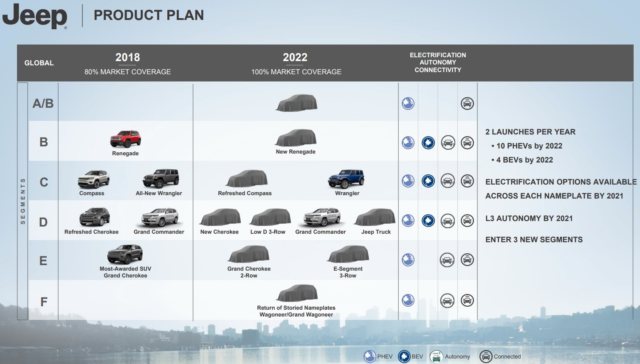The width and height of the screenshot is (640, 364).
Task: Select the 'A/B' segment label
Action: (x=43, y=104)
